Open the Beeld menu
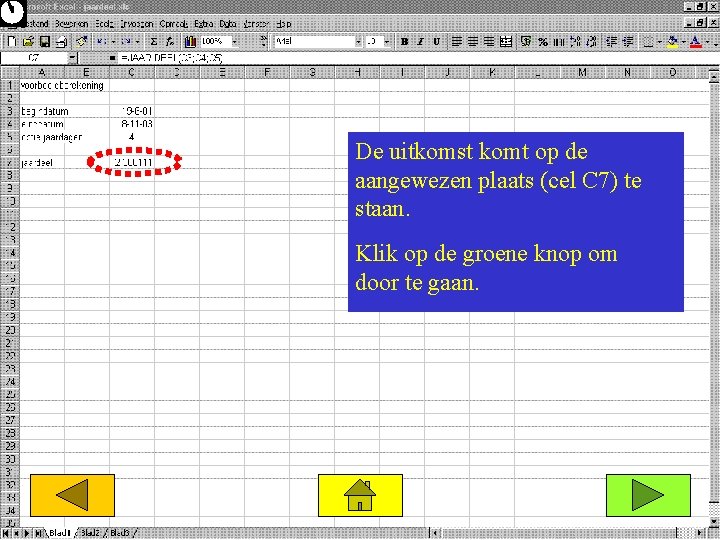The height and width of the screenshot is (540, 720). (x=104, y=24)
